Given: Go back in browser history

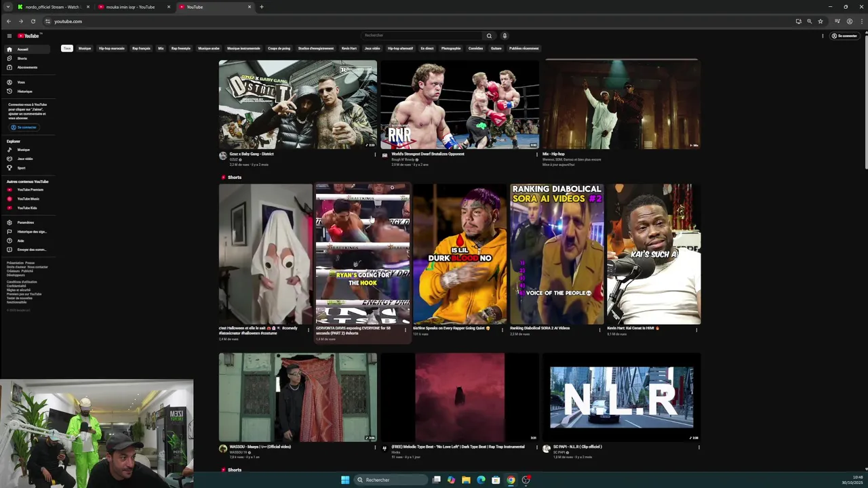Looking at the screenshot, I should tap(9, 21).
